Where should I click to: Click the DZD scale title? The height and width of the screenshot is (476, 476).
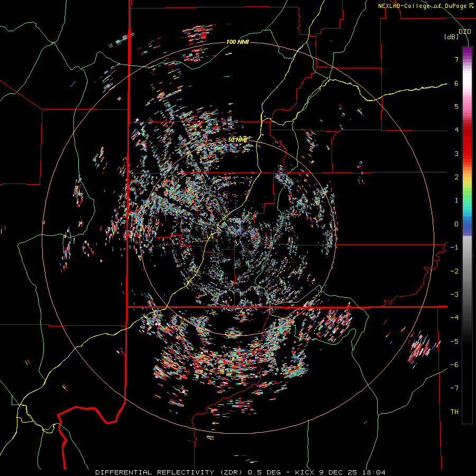click(x=465, y=32)
